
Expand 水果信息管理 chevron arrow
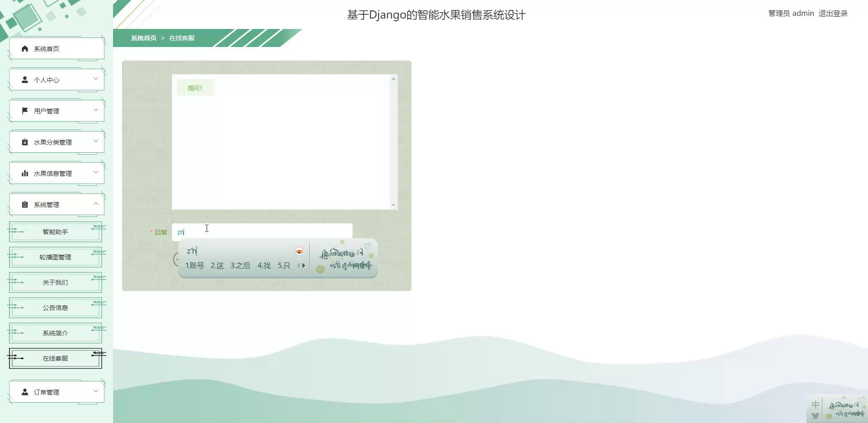coord(96,172)
